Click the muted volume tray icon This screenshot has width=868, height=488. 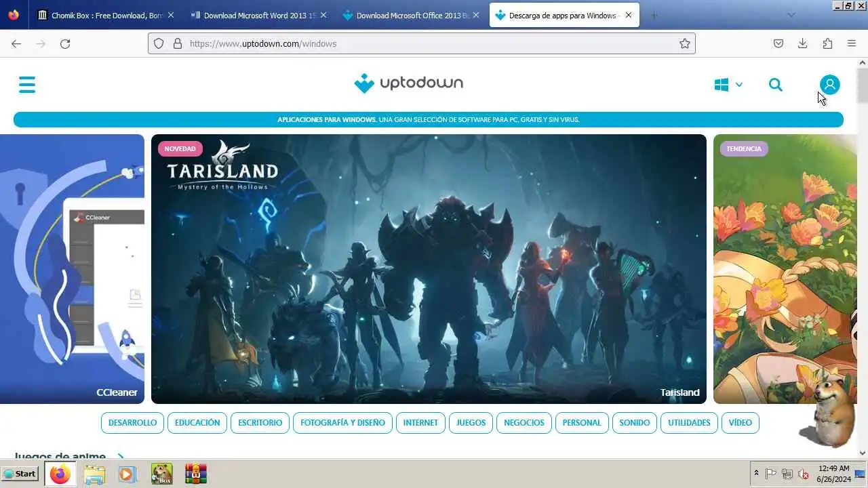tap(804, 474)
